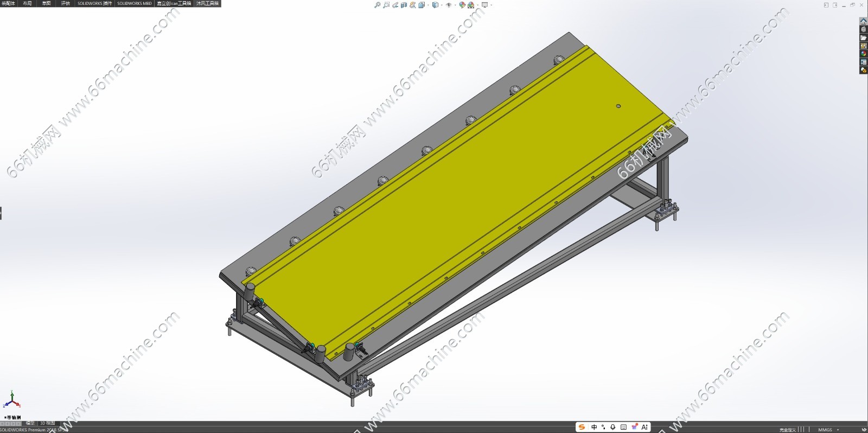Toggle Sogou punctuation mode button
This screenshot has height=433, width=868.
[x=603, y=427]
